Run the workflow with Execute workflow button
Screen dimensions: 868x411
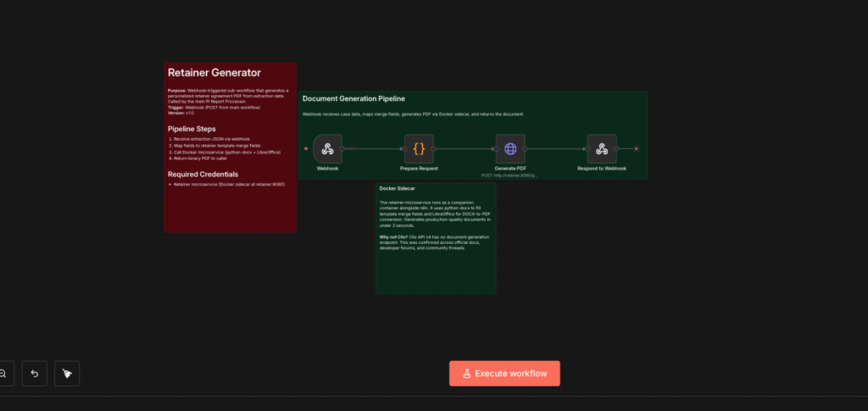[x=504, y=373]
